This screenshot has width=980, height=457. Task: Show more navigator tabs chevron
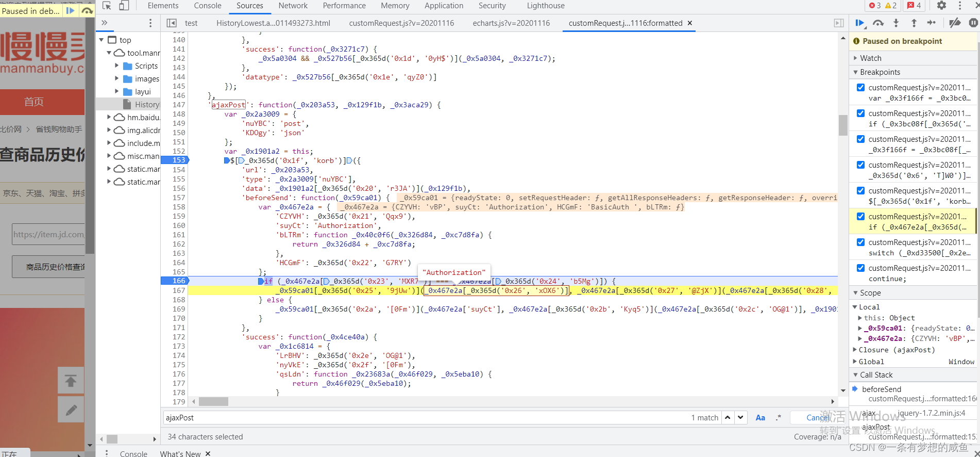click(x=105, y=23)
